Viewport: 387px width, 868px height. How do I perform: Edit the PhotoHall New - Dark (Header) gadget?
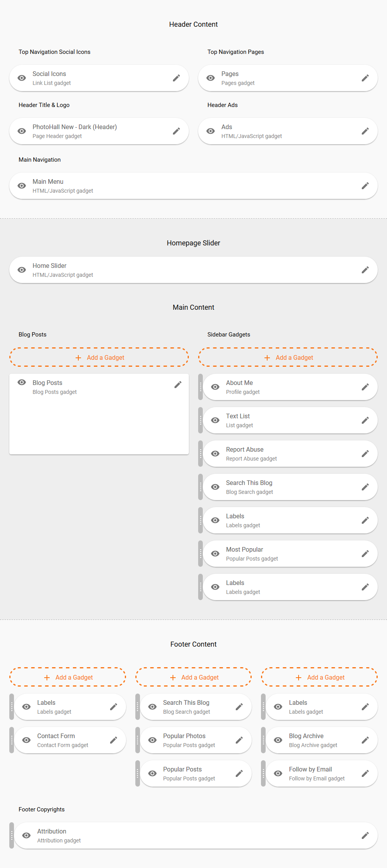pos(176,131)
